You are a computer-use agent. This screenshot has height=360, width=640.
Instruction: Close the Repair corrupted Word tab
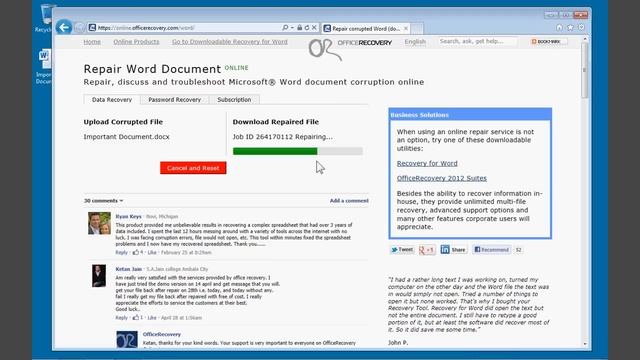pos(406,29)
